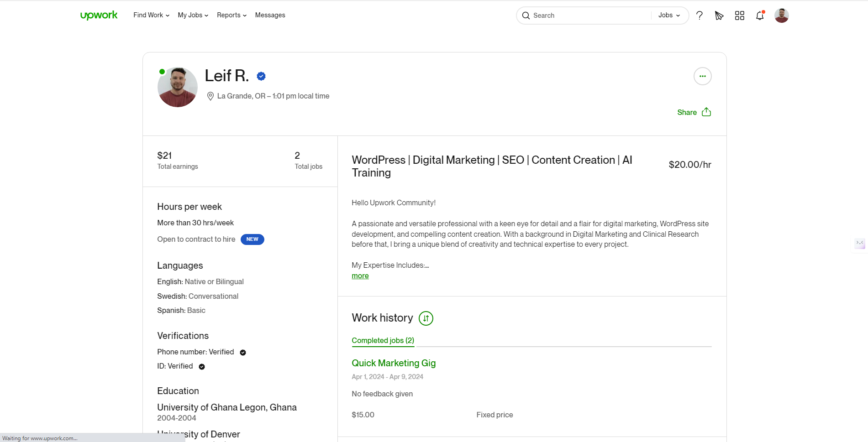Open the help question mark icon
Viewport: 868px width, 442px height.
700,16
